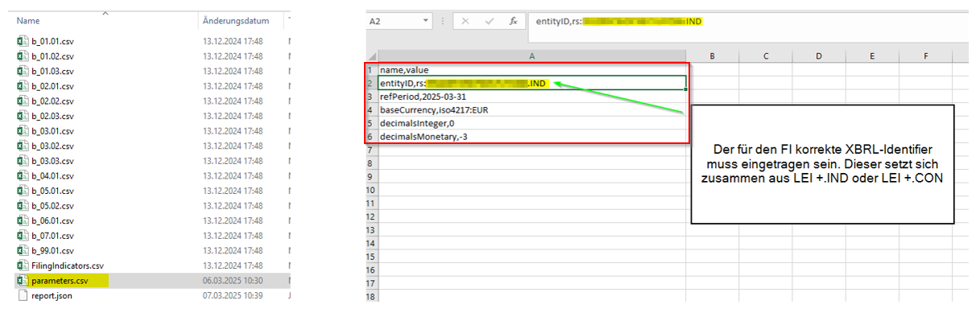Select the b_01.02.csv file icon

tap(23, 56)
